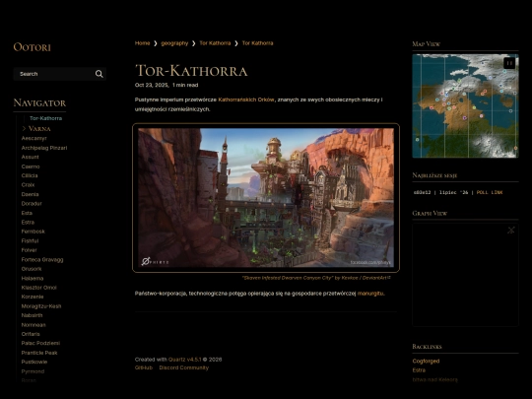Open the canyon city artwork image
The height and width of the screenshot is (399, 532).
coord(266,197)
